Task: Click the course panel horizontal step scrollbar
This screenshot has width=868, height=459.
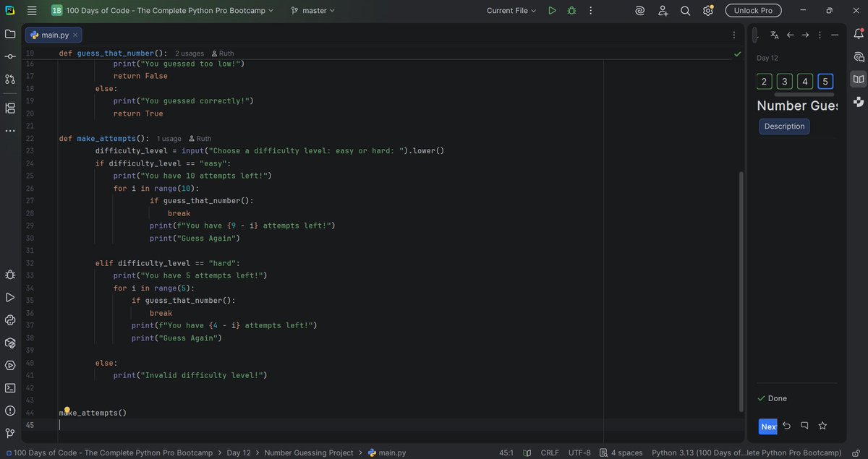Action: click(x=804, y=94)
